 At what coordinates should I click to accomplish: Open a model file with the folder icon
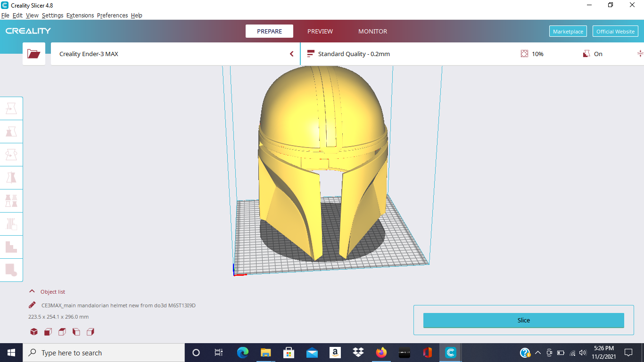(33, 53)
